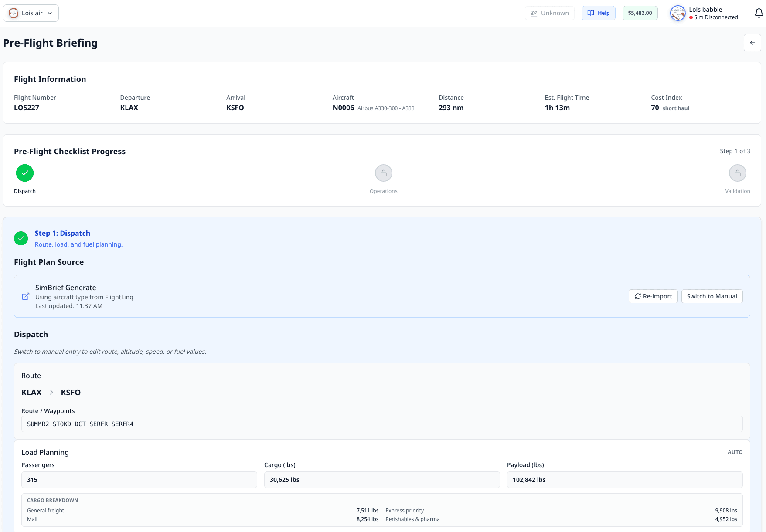Click the Passengers input field
Viewport: 766px width, 532px height.
139,479
